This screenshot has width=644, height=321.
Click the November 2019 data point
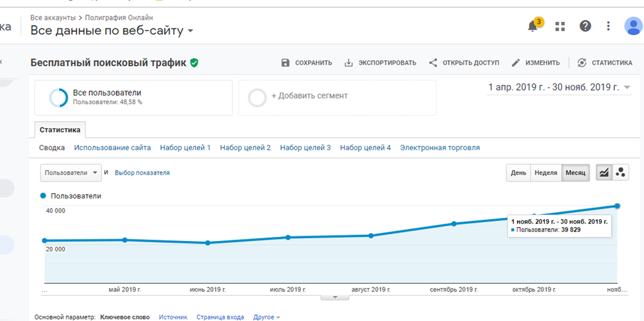[617, 206]
